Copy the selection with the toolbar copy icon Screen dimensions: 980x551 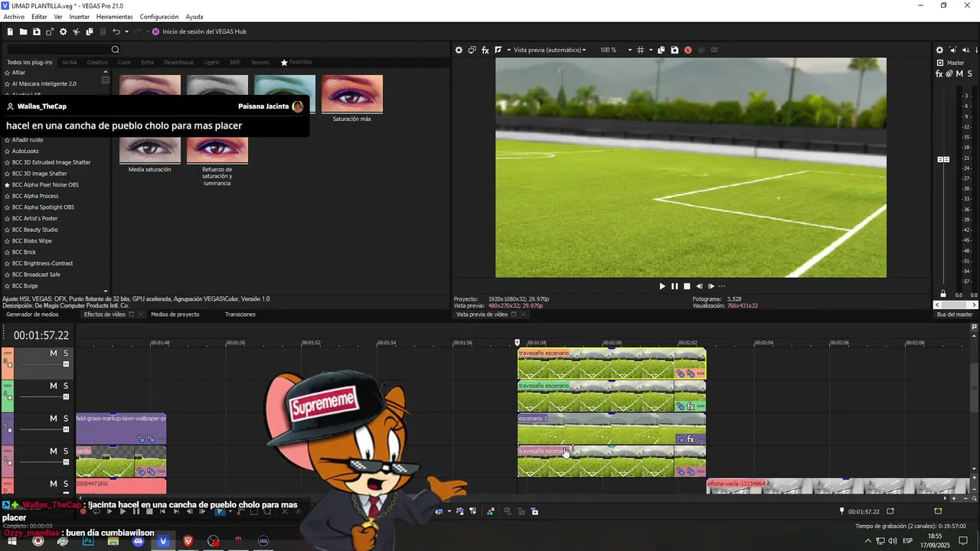[89, 31]
